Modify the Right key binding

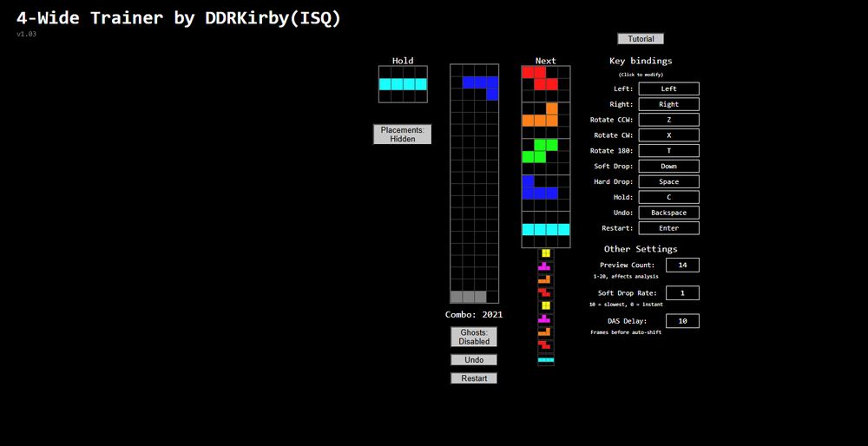[668, 104]
